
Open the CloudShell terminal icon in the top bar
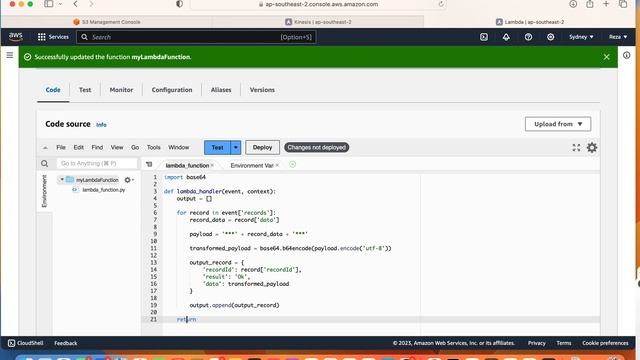[x=484, y=37]
